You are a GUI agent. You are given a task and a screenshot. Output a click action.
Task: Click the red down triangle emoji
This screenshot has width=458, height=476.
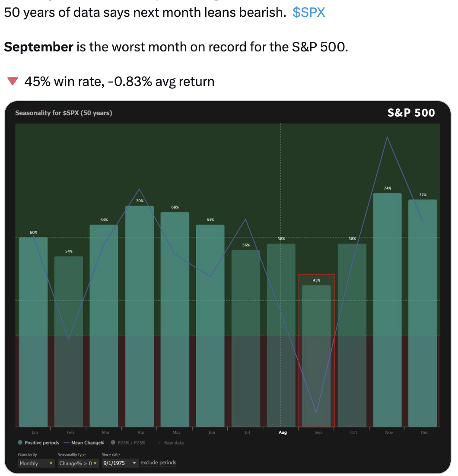click(13, 81)
